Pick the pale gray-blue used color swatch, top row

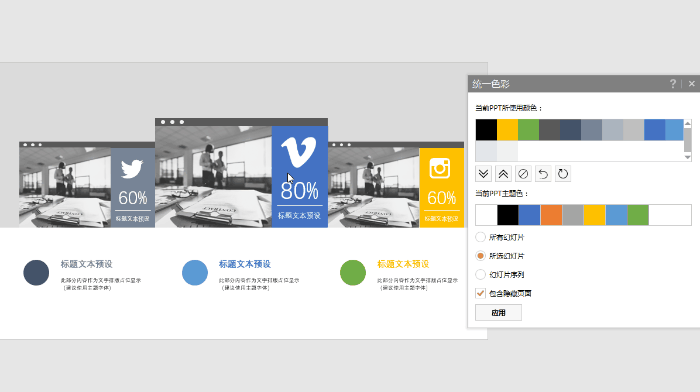click(x=612, y=129)
